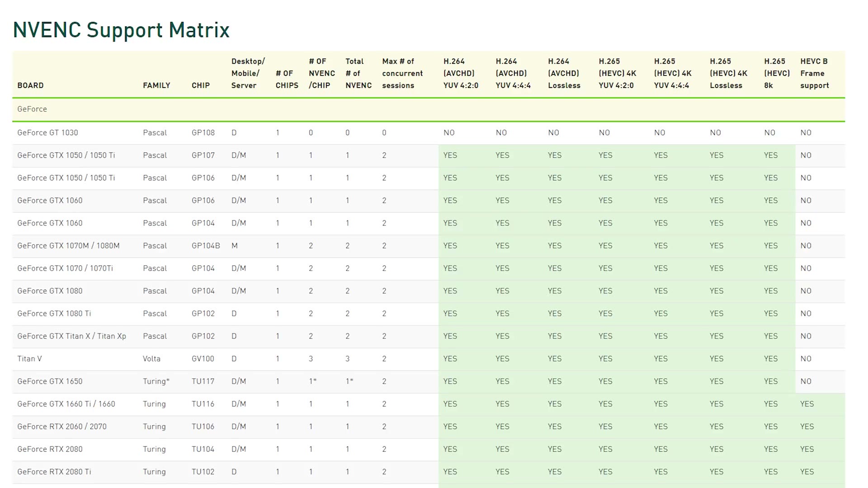The width and height of the screenshot is (868, 488).
Task: Select GeForce RTX 2060 / 2070 board name
Action: pos(62,426)
